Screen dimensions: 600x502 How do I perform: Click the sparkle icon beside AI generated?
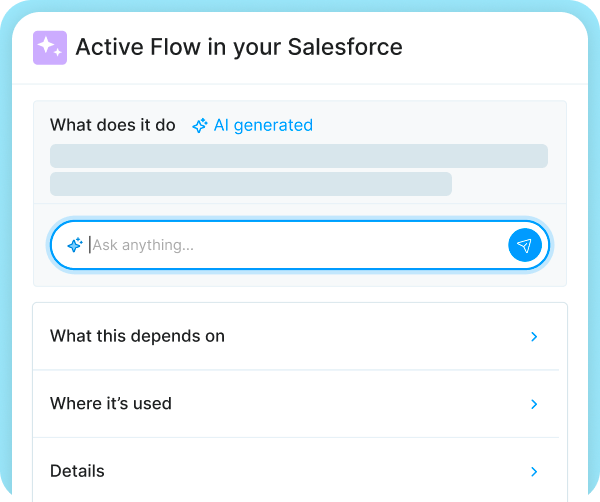point(200,126)
